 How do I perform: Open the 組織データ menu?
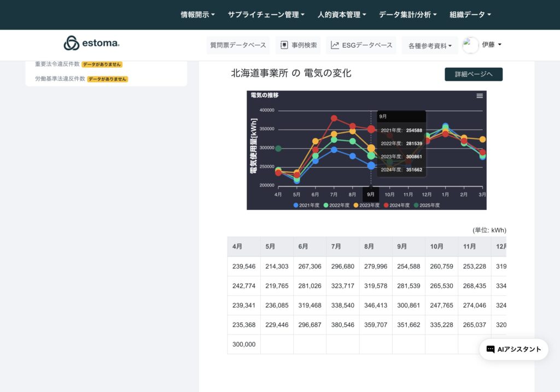click(470, 15)
